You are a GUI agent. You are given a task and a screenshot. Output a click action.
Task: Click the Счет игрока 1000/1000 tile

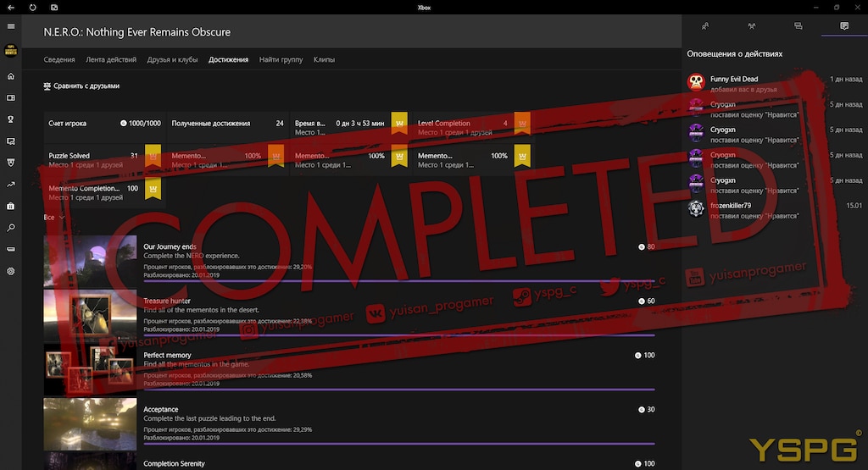click(x=104, y=127)
